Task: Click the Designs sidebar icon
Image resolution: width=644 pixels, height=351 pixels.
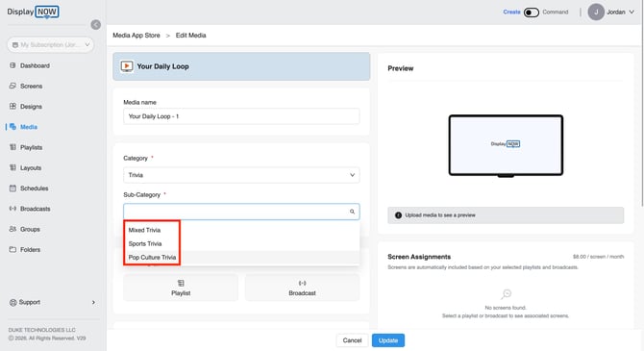Action: click(x=12, y=106)
